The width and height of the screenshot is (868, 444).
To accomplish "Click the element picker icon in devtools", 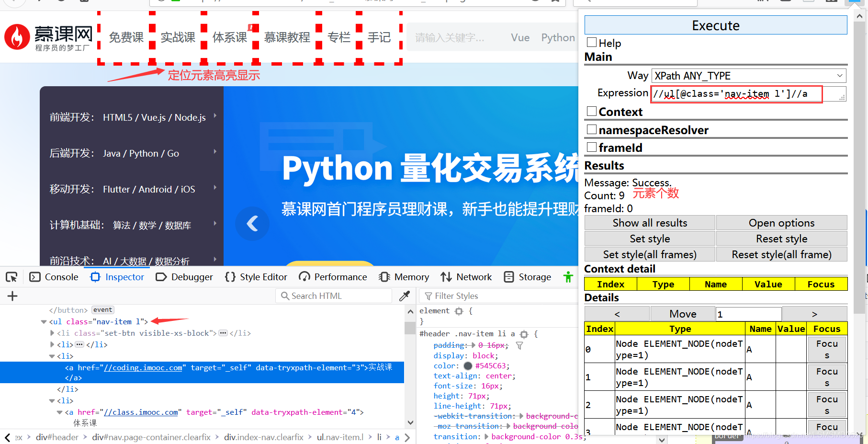I will pos(11,277).
